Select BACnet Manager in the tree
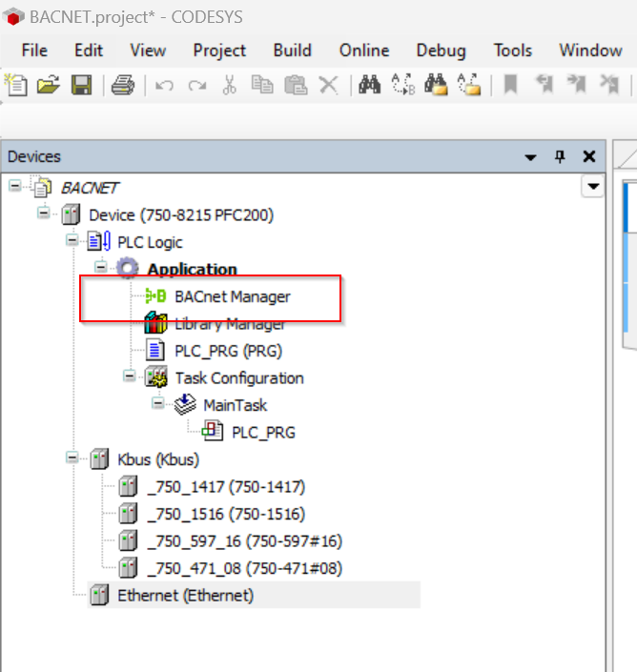 [x=233, y=296]
